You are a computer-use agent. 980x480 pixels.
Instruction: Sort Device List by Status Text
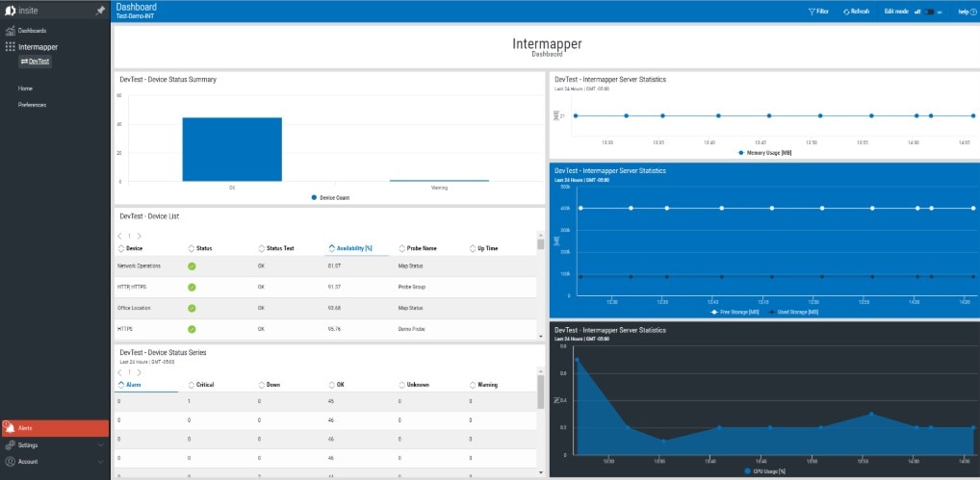276,248
